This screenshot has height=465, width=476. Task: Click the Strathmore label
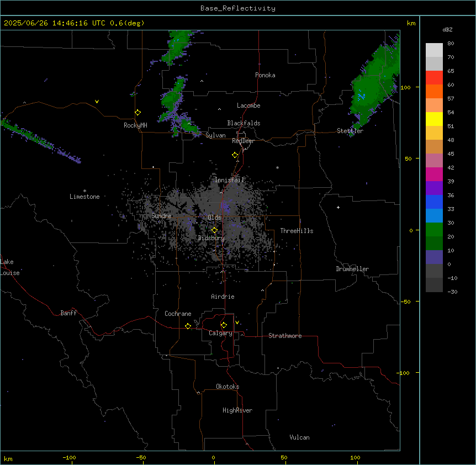tap(285, 336)
